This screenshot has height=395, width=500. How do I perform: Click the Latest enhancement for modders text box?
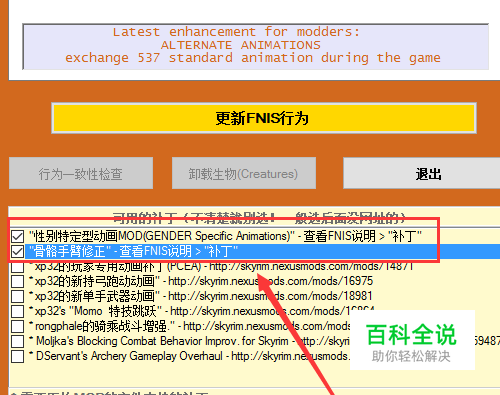coord(256,47)
